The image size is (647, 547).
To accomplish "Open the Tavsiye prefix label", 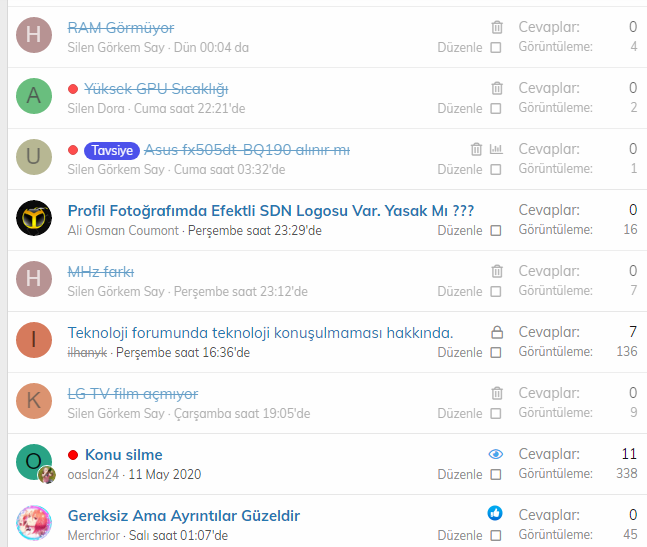I will click(x=112, y=151).
